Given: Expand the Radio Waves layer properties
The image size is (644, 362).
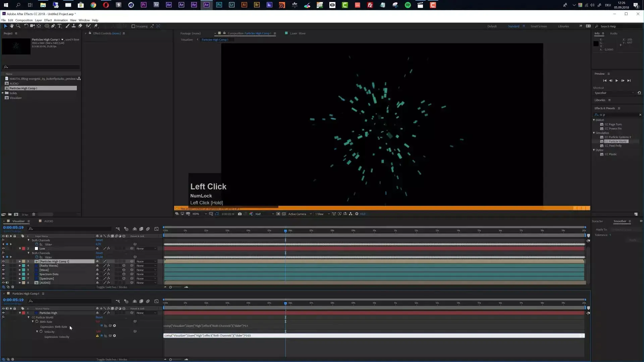Looking at the screenshot, I should [x=20, y=266].
